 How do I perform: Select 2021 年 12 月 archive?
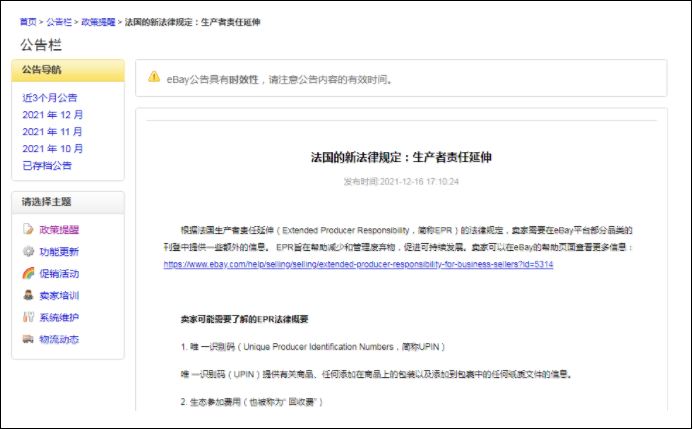(x=53, y=115)
